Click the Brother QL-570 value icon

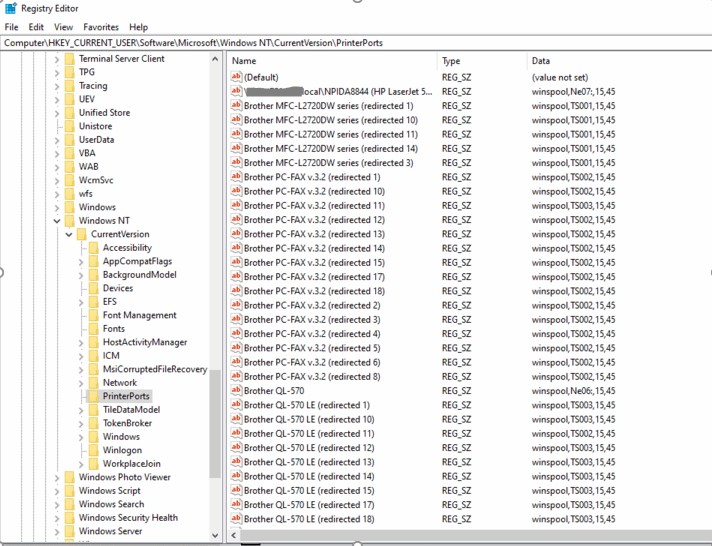click(237, 391)
